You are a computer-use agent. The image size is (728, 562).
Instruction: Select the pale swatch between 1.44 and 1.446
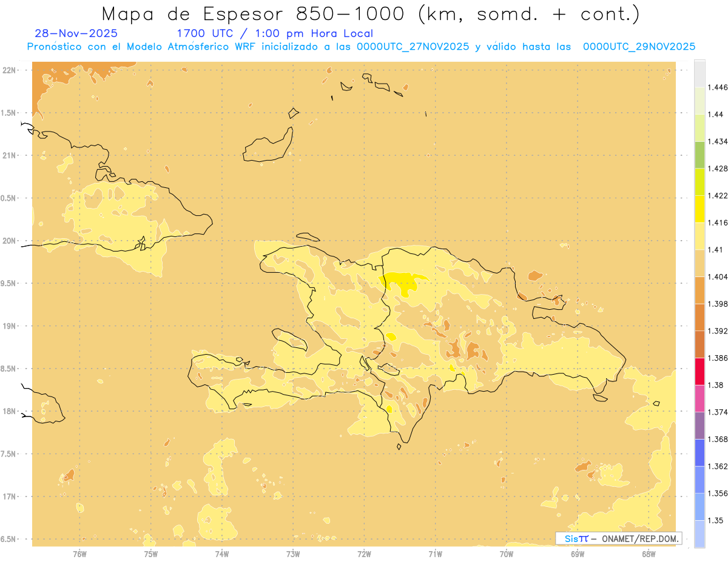click(699, 101)
